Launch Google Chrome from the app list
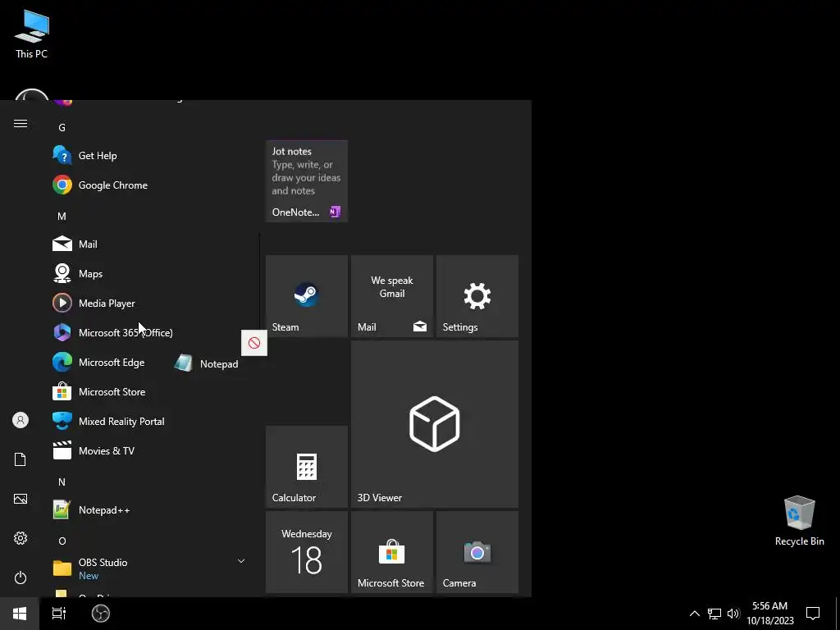840x630 pixels. point(150,185)
